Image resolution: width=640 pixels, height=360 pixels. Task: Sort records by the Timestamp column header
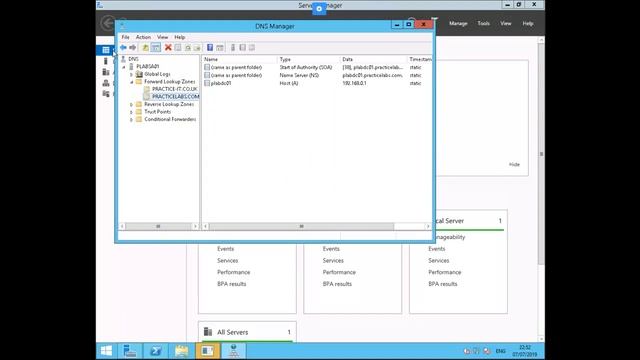420,59
